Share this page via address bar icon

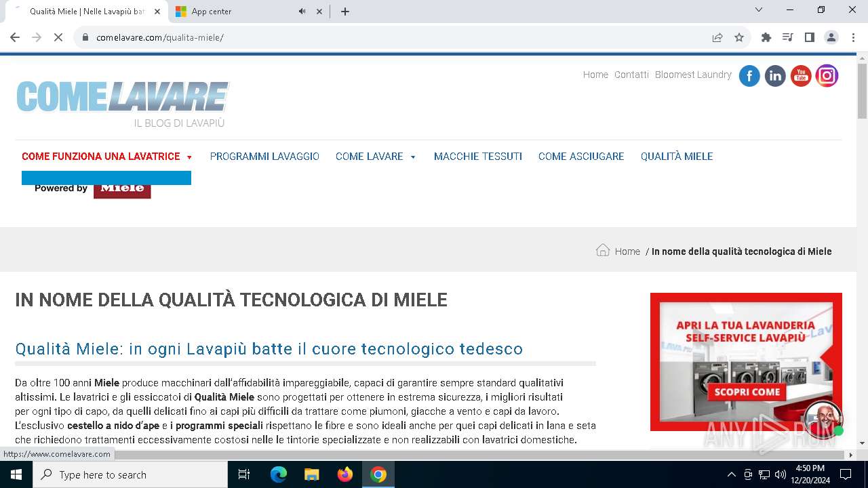coord(717,37)
